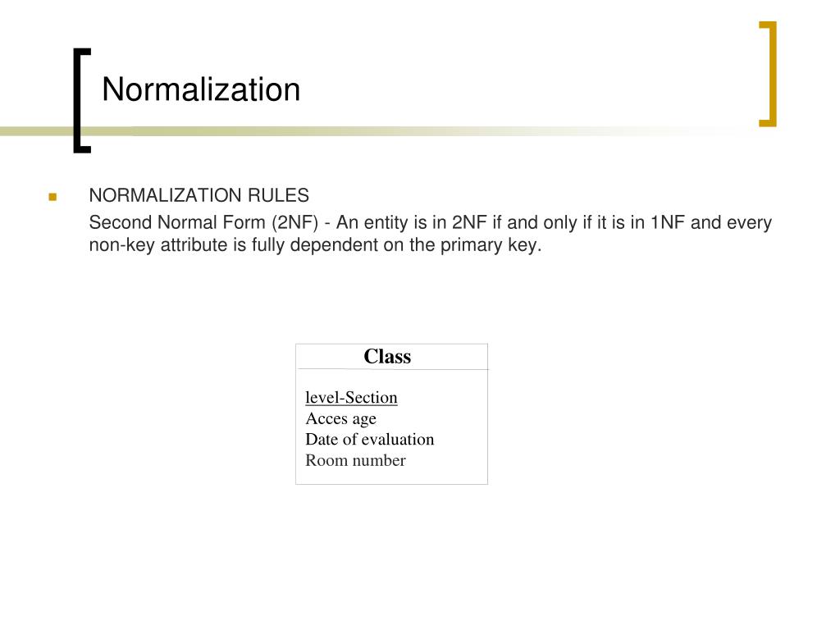Click the black left bracket graphic

point(81,101)
